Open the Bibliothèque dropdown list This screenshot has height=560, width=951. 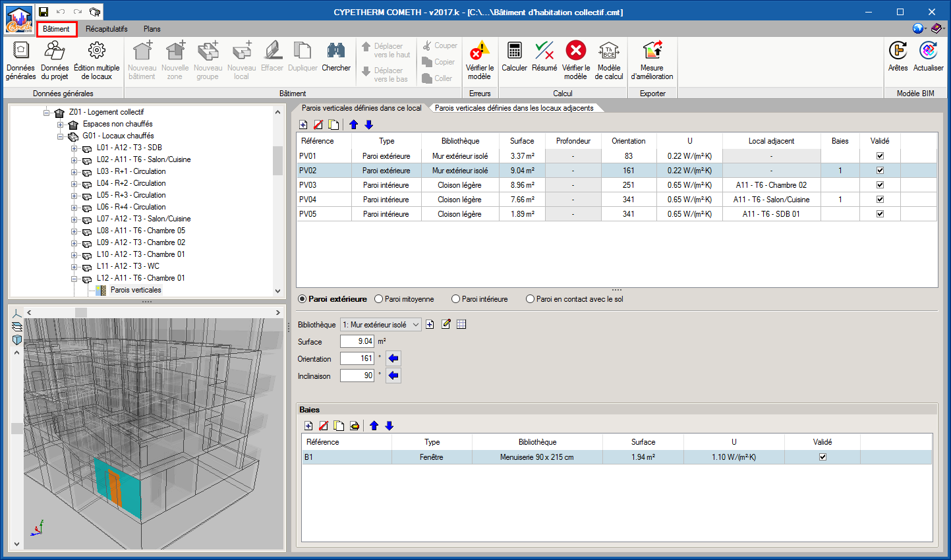pos(415,325)
